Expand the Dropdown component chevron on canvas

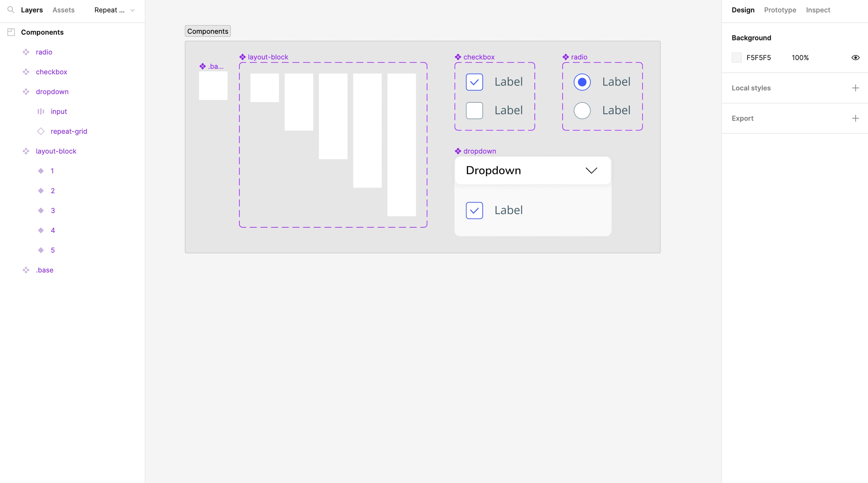(591, 170)
